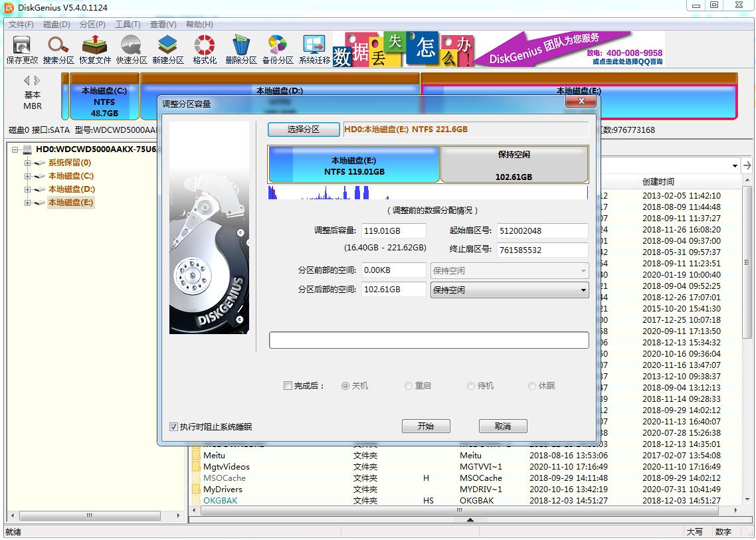Expand the 系统保留(0) tree node
Image resolution: width=756 pixels, height=540 pixels.
coord(27,163)
